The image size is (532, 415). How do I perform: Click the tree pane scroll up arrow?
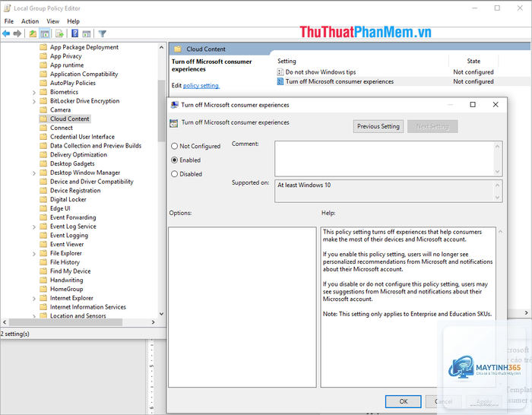pos(161,48)
